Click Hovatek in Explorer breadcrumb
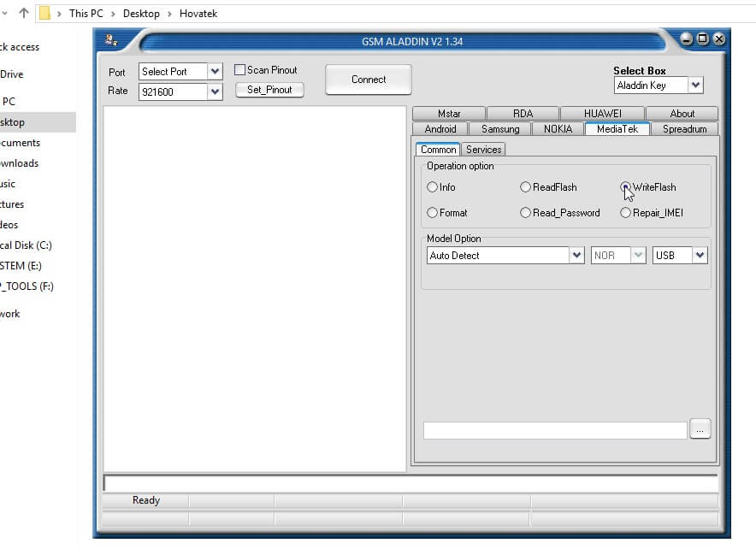The height and width of the screenshot is (549, 756). (198, 14)
